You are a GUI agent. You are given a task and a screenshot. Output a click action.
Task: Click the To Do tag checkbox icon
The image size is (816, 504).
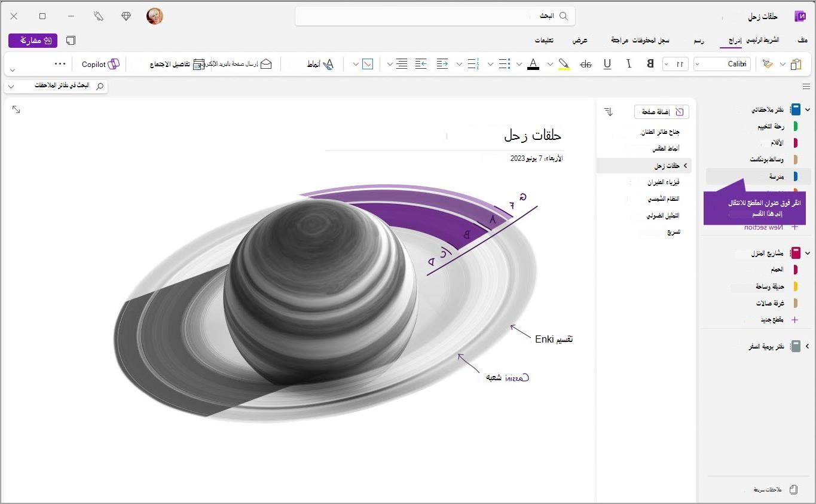coord(368,64)
